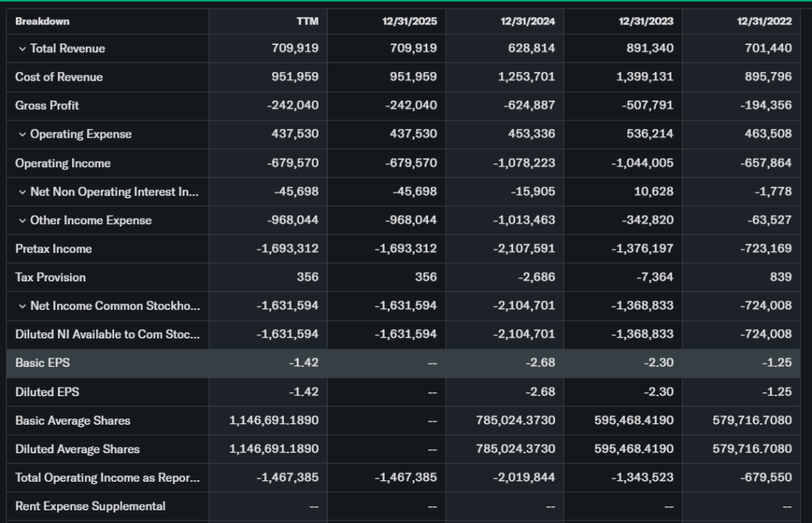Expand the Operating Expense row chevron
Viewport: 812px width, 523px height.
click(22, 135)
